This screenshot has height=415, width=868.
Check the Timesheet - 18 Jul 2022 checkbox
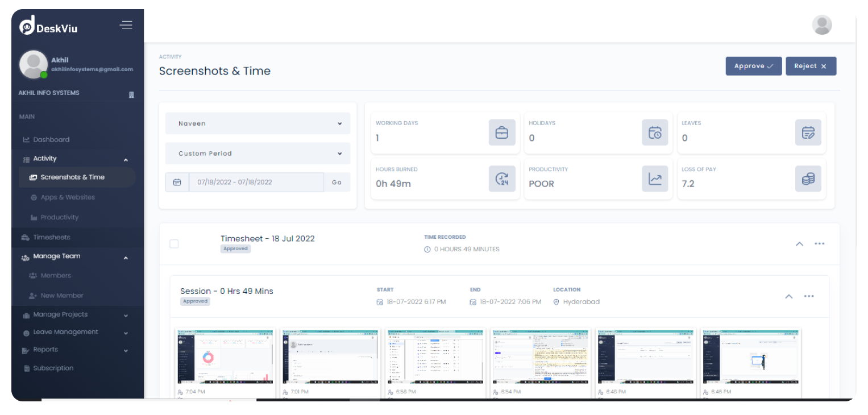(x=174, y=243)
